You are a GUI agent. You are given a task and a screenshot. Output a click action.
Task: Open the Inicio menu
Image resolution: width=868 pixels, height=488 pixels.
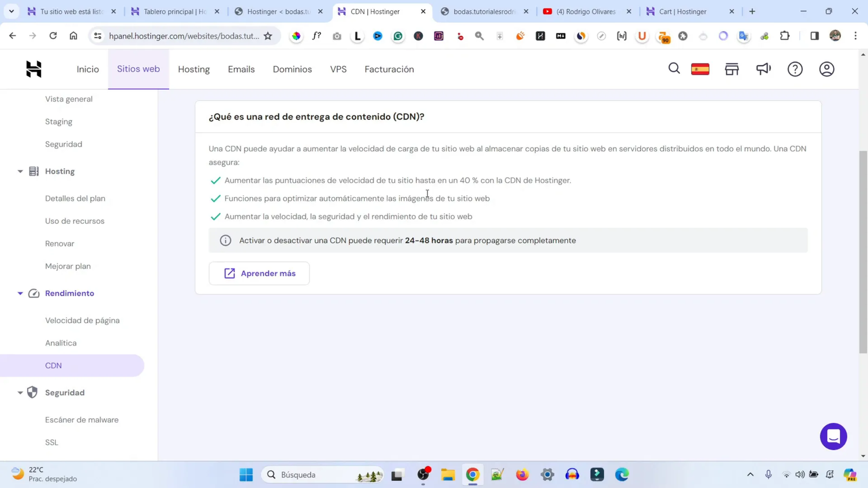[88, 69]
